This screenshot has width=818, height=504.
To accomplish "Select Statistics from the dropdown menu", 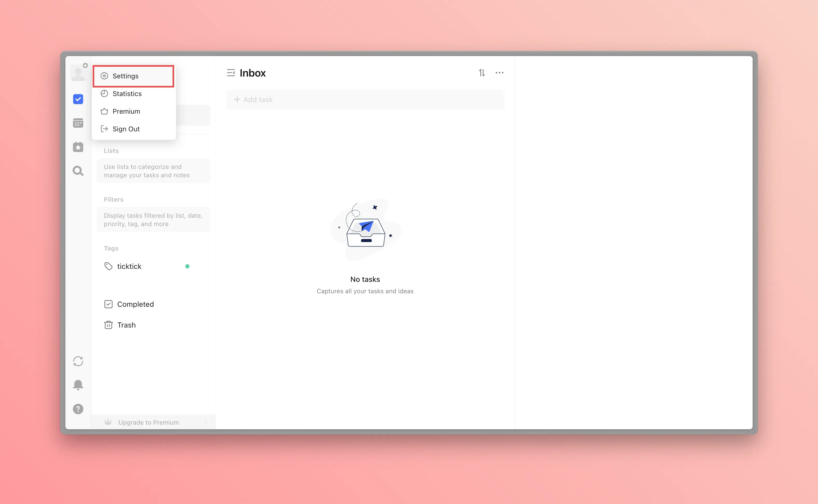I will [127, 94].
